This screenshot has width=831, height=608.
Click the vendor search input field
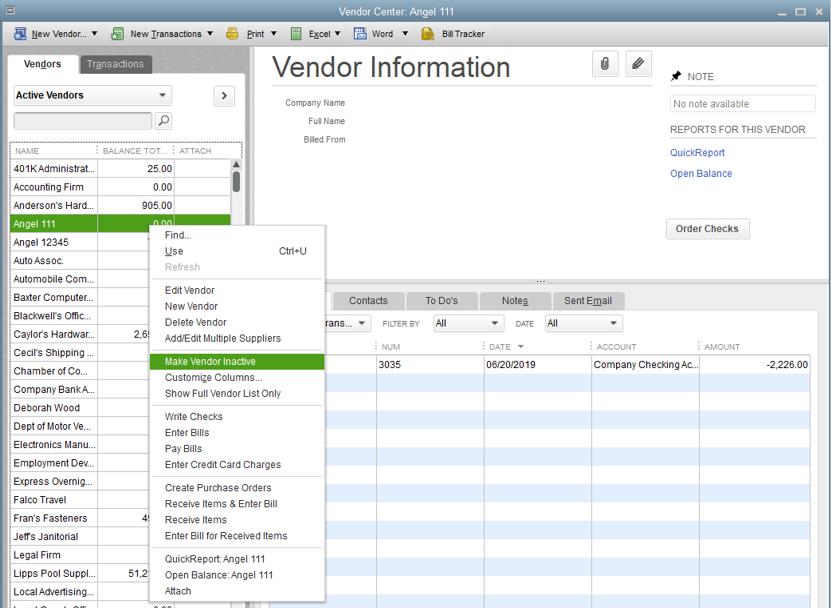click(x=82, y=121)
